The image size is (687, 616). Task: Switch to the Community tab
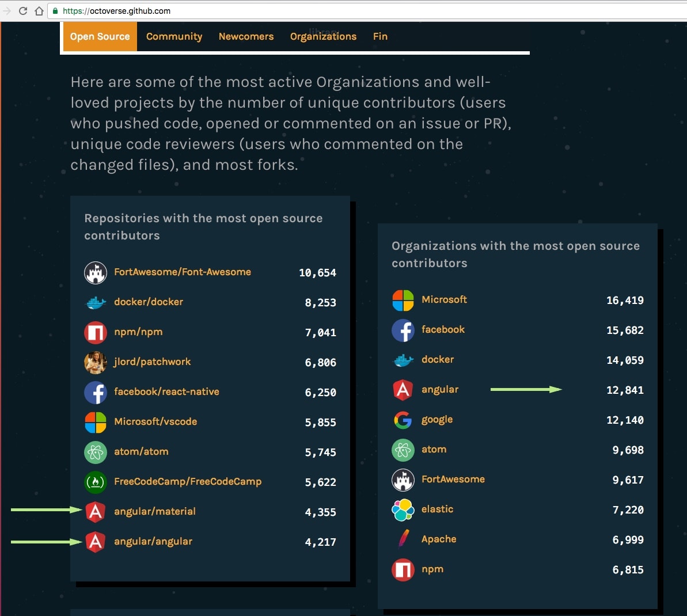174,36
